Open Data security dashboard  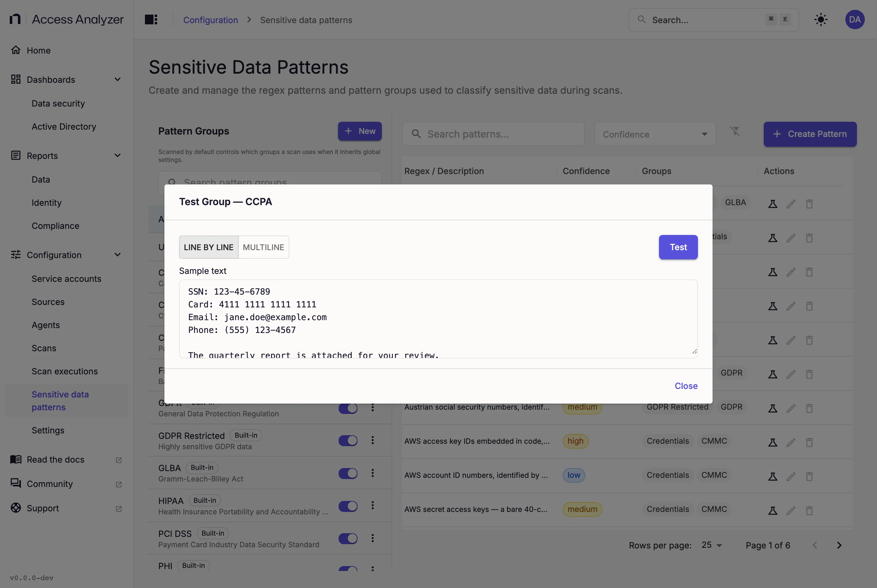tap(58, 103)
